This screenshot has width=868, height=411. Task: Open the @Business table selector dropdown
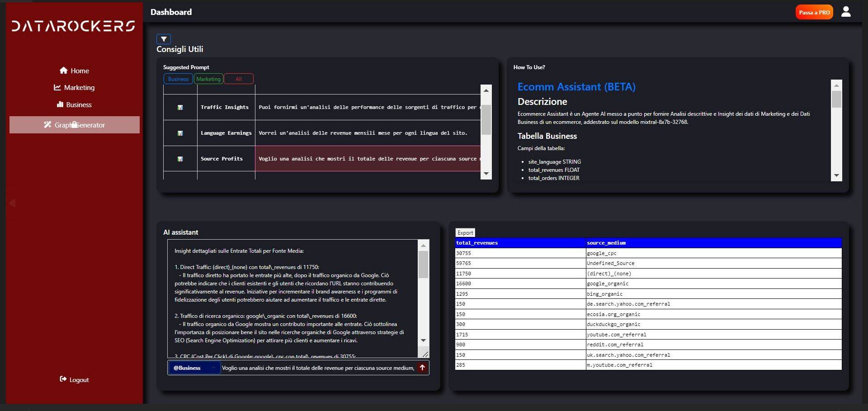coord(194,368)
